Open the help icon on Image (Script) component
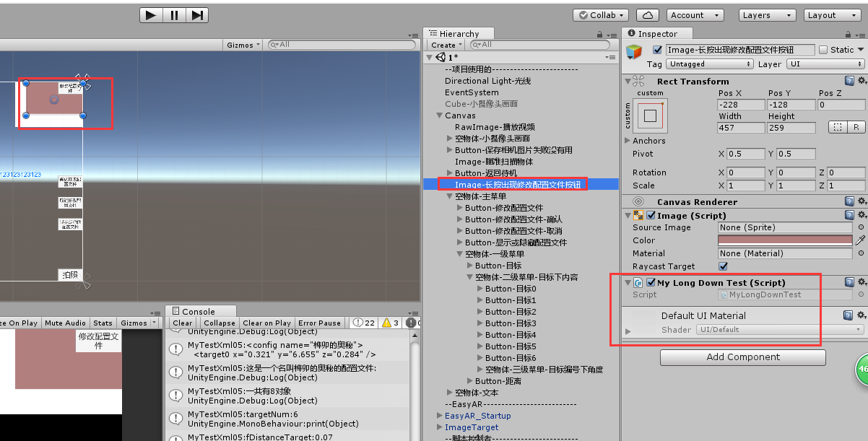Screen dimensions: 868x441 pos(849,214)
